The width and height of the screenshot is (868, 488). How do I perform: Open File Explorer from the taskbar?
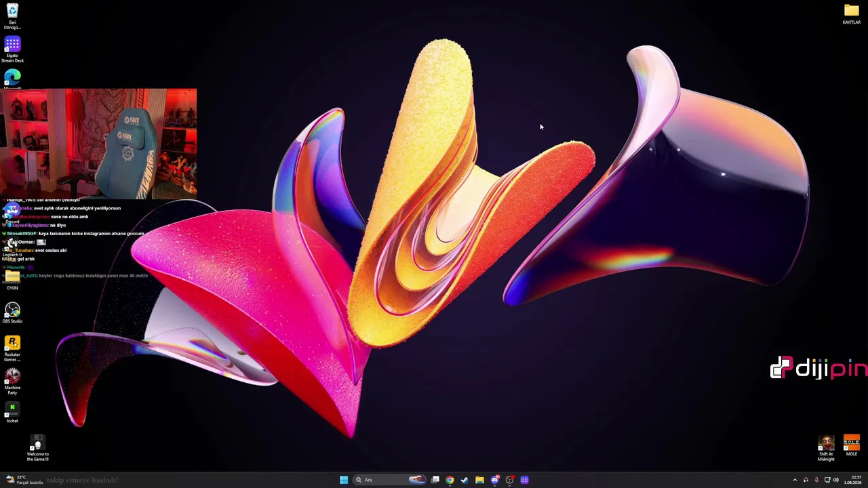(479, 480)
